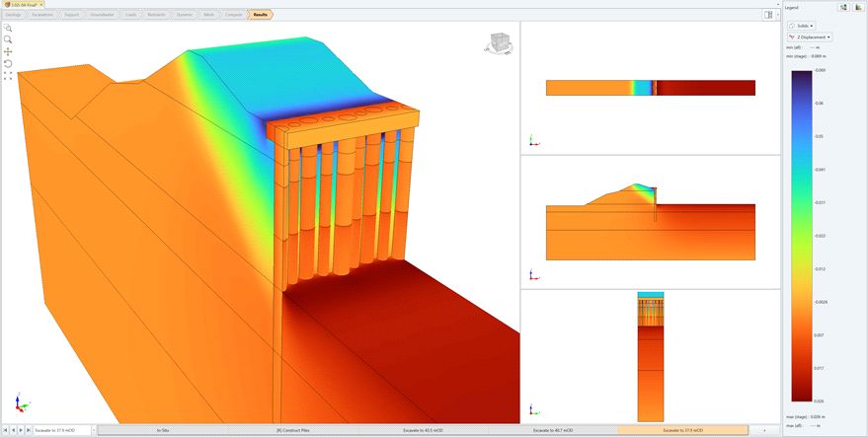Select the magnifier zoom tool
This screenshot has height=437, width=868.
click(x=8, y=39)
